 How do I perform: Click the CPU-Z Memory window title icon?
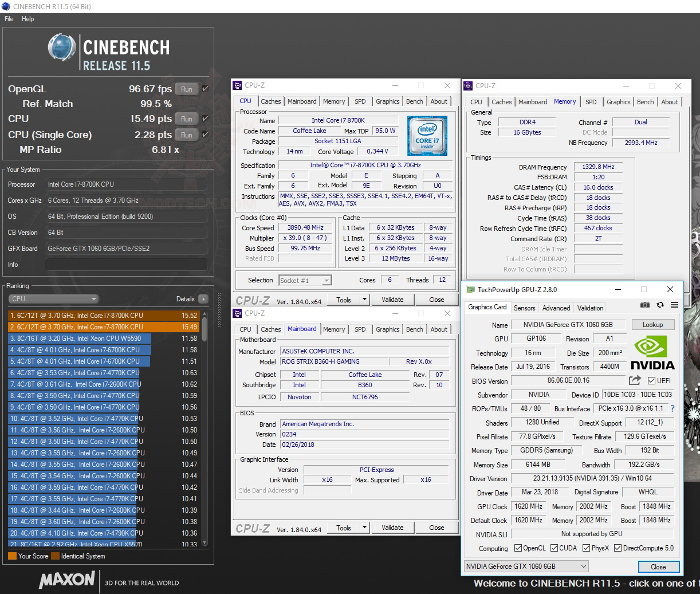point(468,86)
